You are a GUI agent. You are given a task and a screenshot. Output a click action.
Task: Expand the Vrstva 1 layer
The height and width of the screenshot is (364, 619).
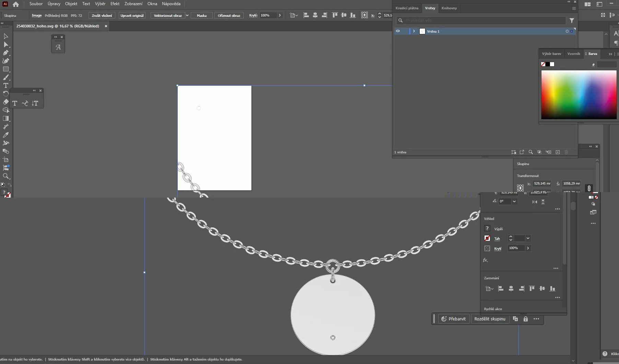coord(414,31)
